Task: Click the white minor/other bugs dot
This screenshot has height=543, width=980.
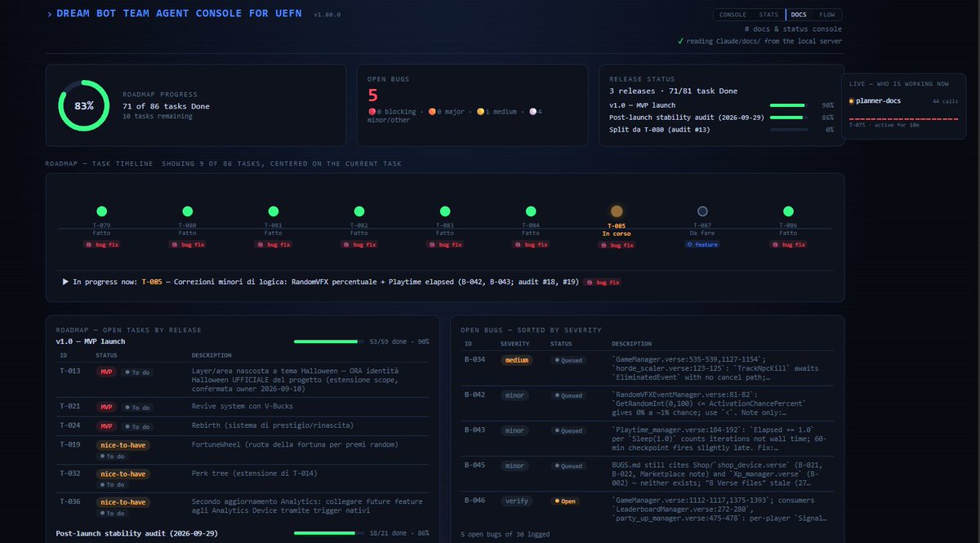Action: click(532, 111)
